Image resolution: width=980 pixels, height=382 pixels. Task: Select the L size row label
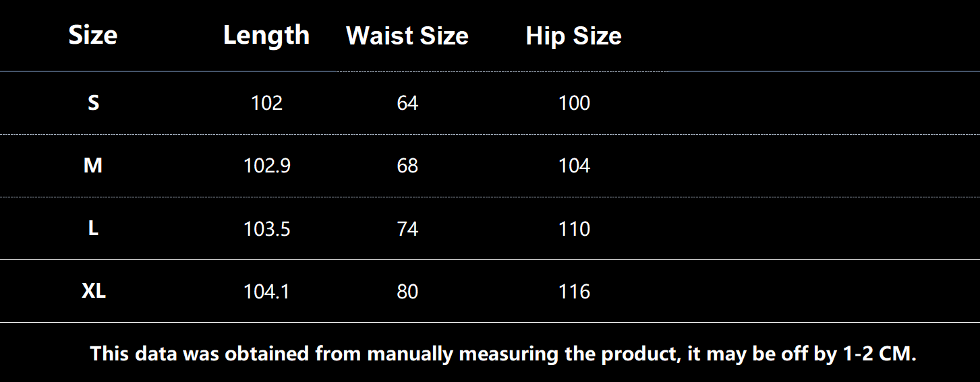[x=93, y=229]
